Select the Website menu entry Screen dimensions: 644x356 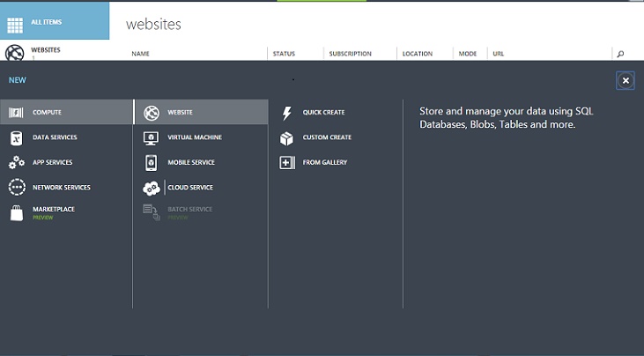[180, 113]
